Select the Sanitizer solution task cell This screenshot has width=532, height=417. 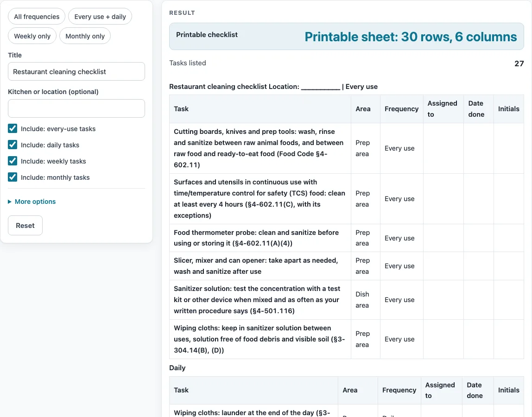pyautogui.click(x=260, y=300)
